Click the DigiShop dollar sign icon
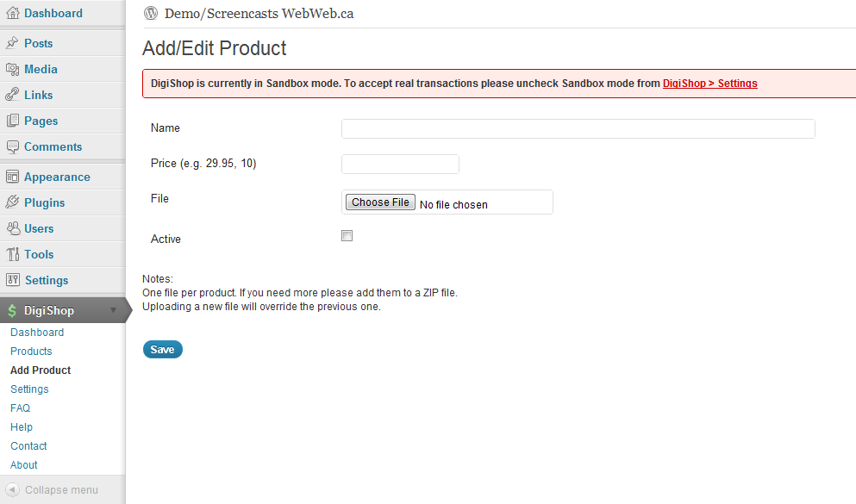This screenshot has width=856, height=504. [x=12, y=311]
